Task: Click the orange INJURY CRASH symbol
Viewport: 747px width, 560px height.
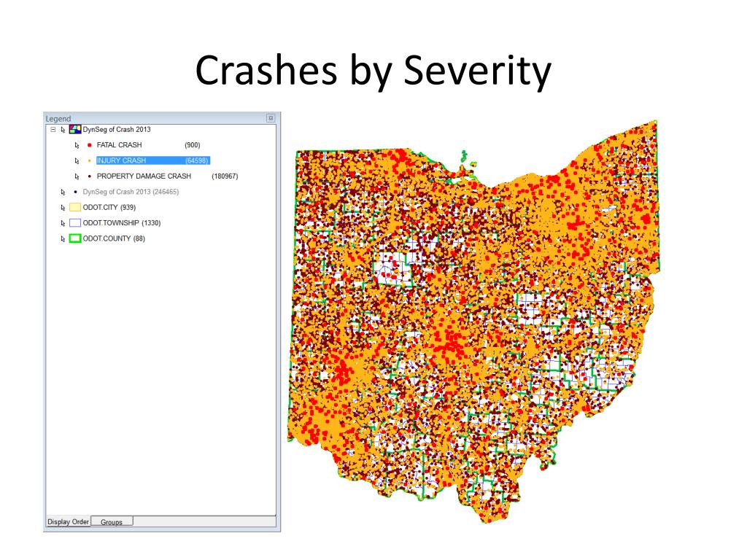Action: (89, 160)
